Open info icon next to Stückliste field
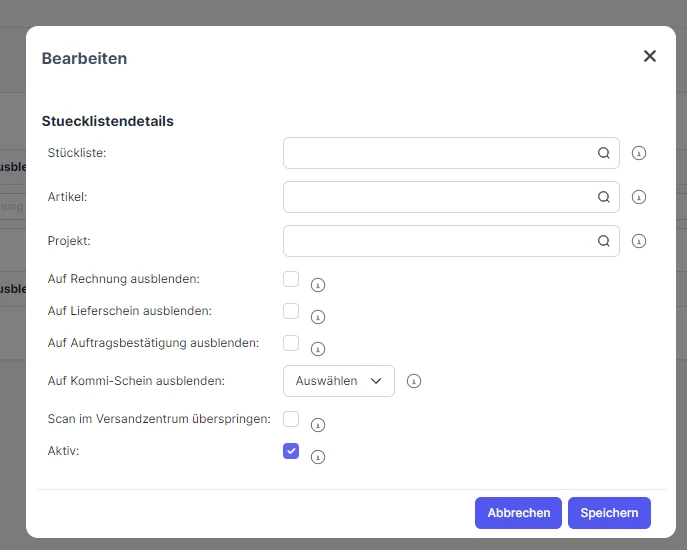This screenshot has height=550, width=687. click(639, 153)
